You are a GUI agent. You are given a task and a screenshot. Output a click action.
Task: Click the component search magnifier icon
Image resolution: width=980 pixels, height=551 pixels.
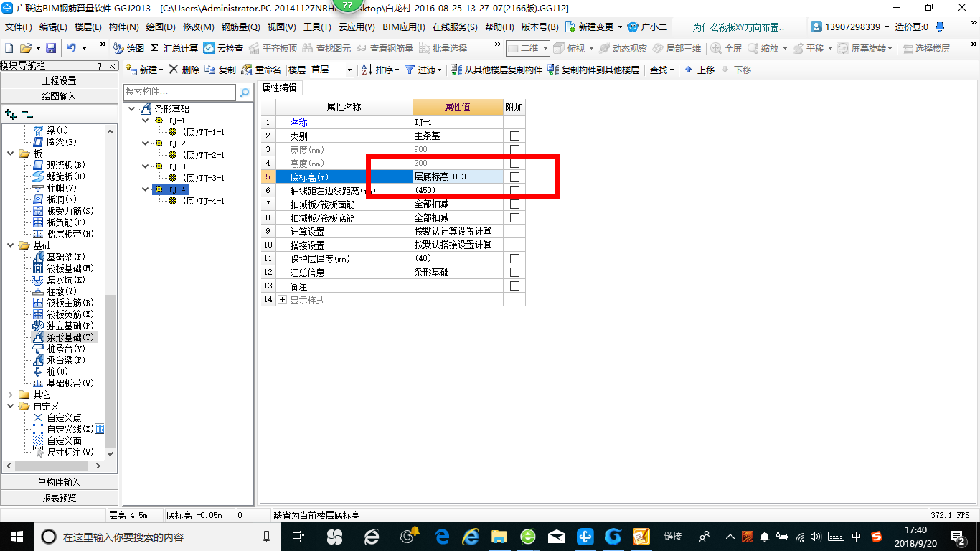pos(245,93)
